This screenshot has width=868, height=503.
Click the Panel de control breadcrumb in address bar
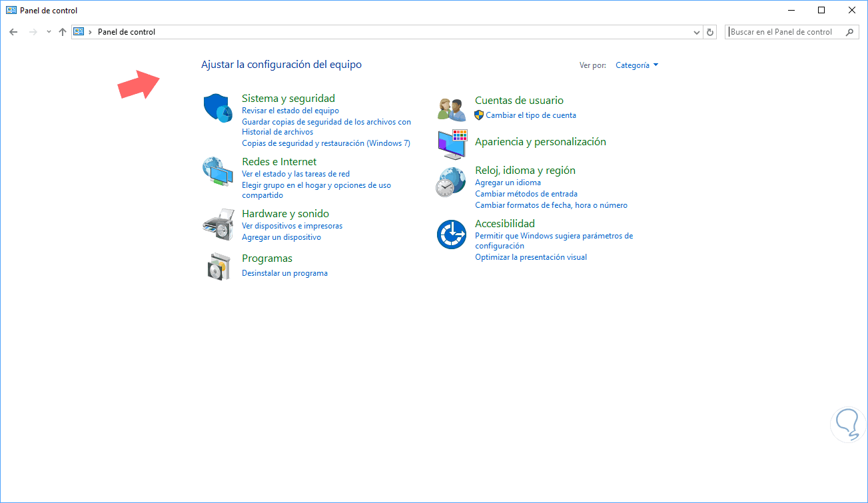click(x=127, y=32)
